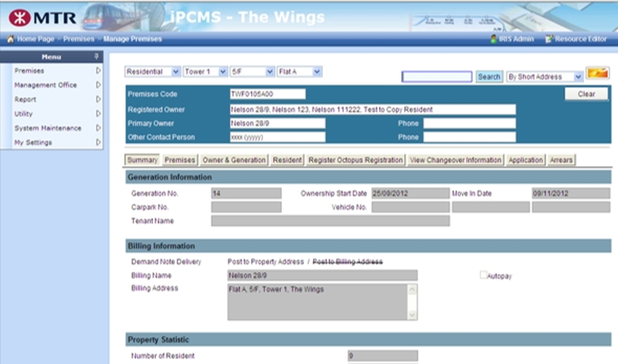Image resolution: width=618 pixels, height=364 pixels.
Task: Click the Clear button
Action: tap(587, 94)
